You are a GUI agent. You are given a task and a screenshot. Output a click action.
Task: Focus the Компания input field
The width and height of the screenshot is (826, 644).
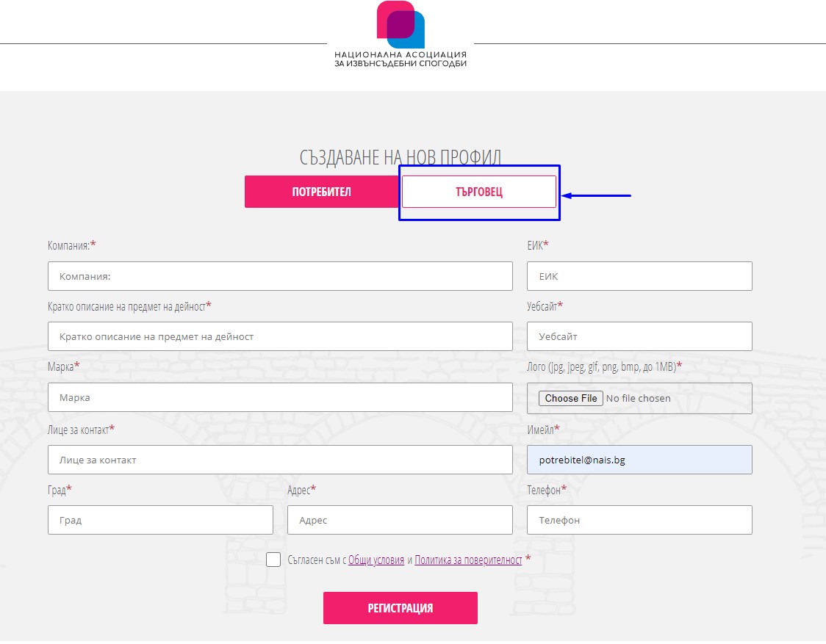coord(280,276)
